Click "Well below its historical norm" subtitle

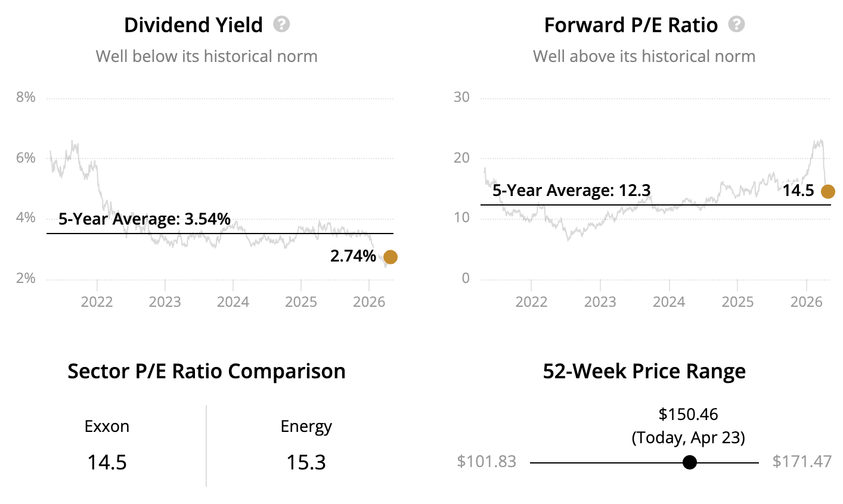tap(206, 57)
